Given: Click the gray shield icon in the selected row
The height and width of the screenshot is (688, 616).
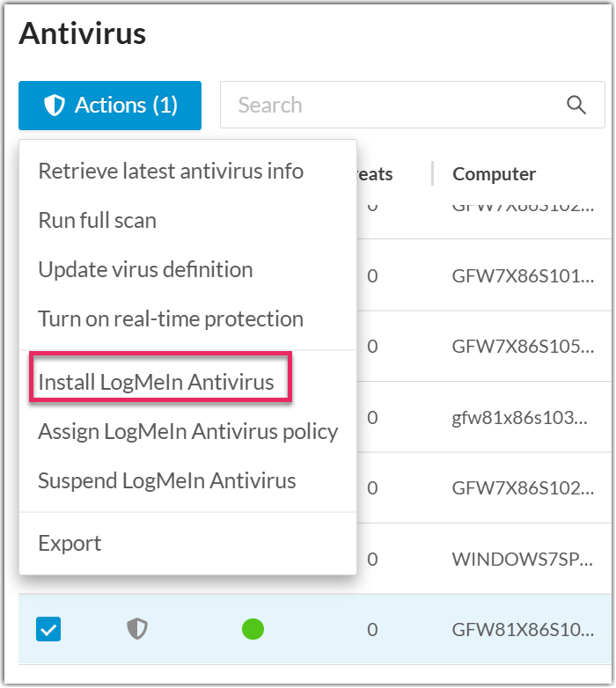Looking at the screenshot, I should pyautogui.click(x=136, y=629).
